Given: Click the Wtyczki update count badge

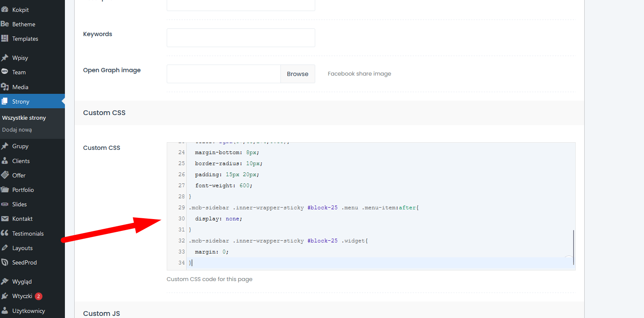Looking at the screenshot, I should (x=39, y=296).
